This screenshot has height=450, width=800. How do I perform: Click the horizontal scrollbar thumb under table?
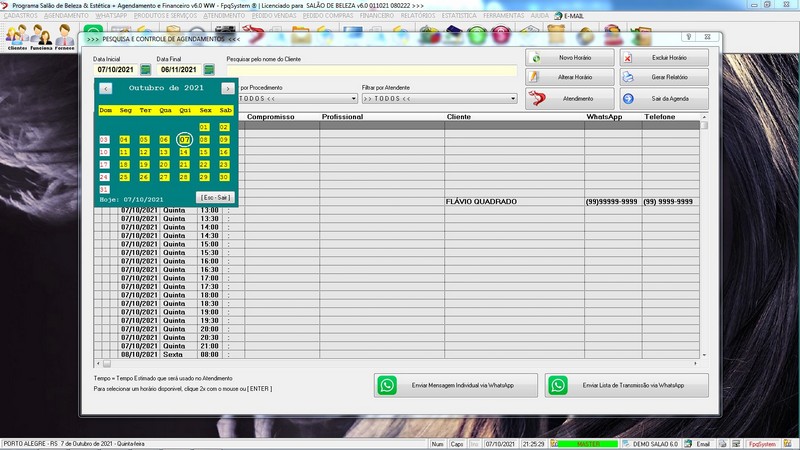[x=107, y=364]
